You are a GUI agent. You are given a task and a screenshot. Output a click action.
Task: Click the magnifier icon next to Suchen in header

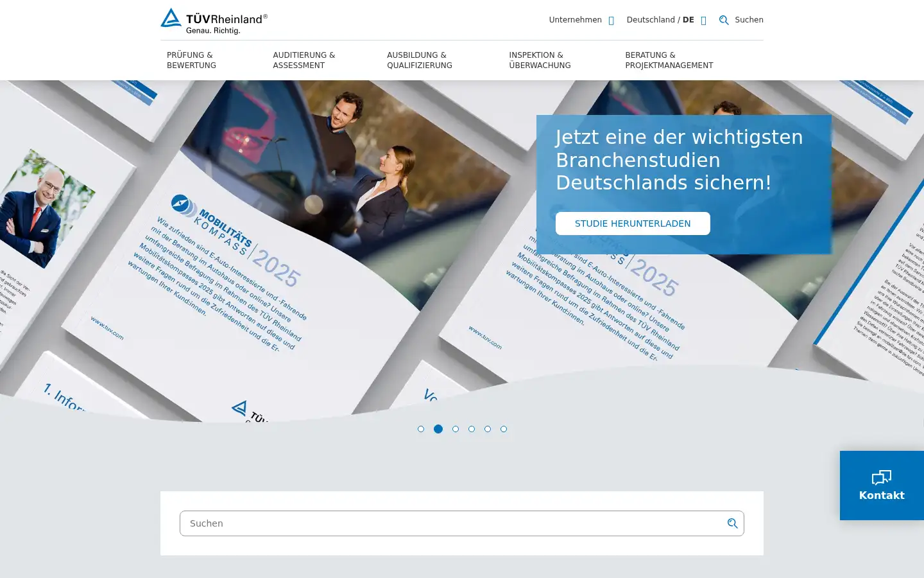point(724,20)
